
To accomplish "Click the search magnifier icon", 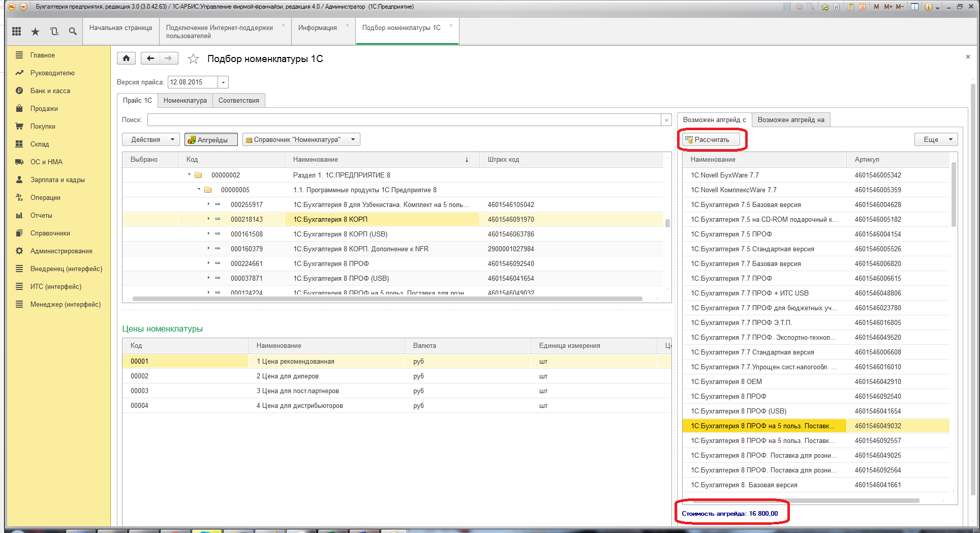I will (73, 32).
